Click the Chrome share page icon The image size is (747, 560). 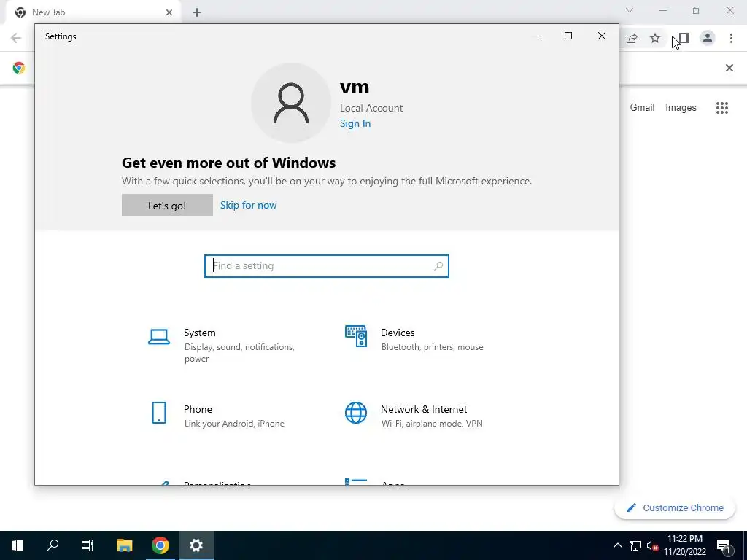pos(632,38)
